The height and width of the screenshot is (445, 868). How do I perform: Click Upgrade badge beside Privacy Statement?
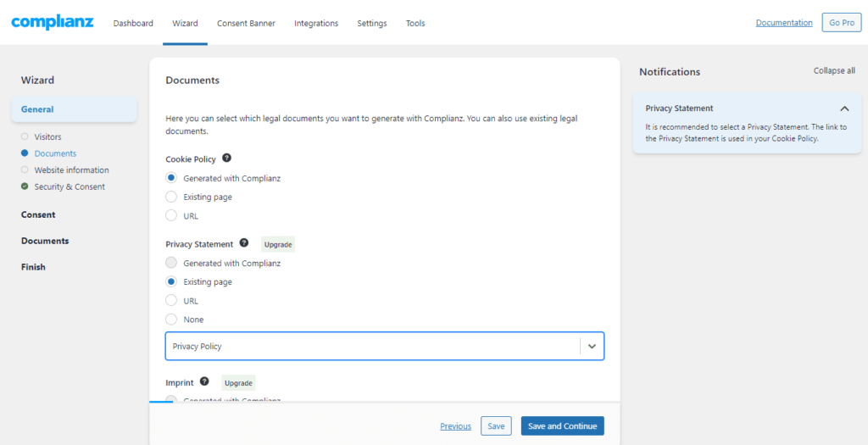(x=278, y=244)
